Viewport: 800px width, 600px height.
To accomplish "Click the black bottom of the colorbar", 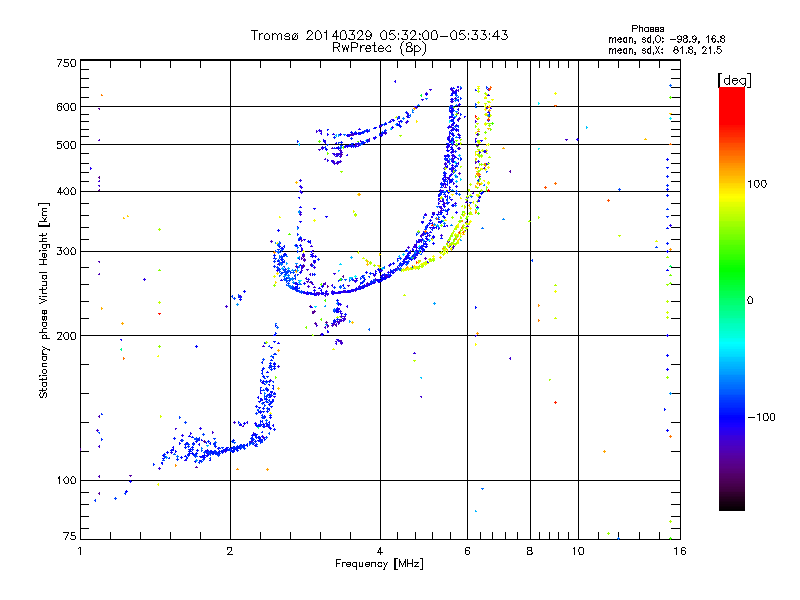I will [x=732, y=503].
